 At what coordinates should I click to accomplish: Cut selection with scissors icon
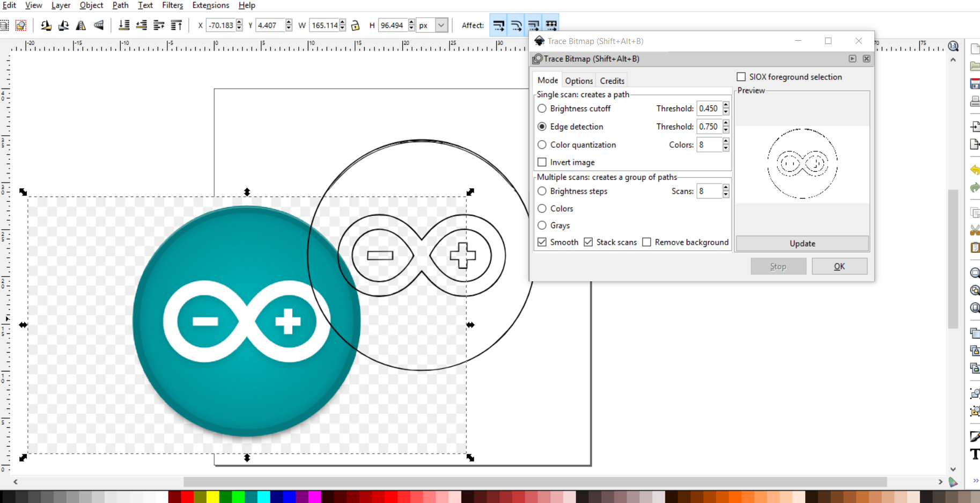pyautogui.click(x=975, y=230)
